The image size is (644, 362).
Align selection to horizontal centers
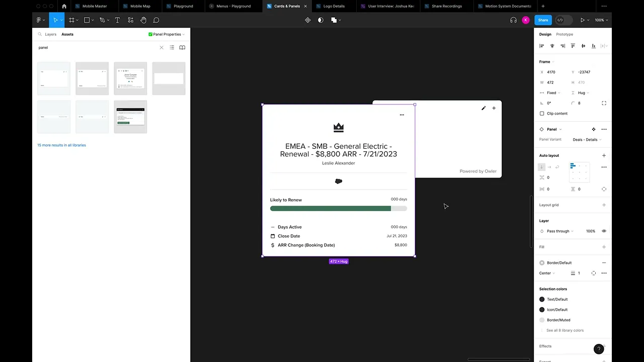(552, 46)
